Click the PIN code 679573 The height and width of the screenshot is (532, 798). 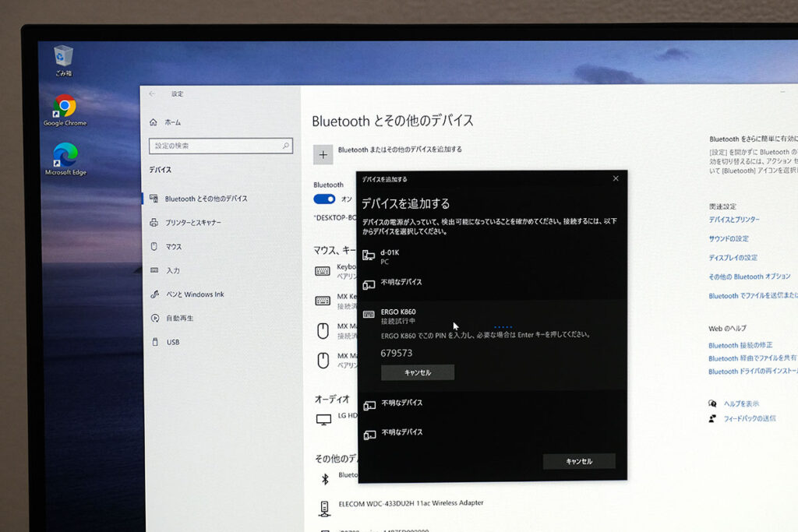click(397, 353)
